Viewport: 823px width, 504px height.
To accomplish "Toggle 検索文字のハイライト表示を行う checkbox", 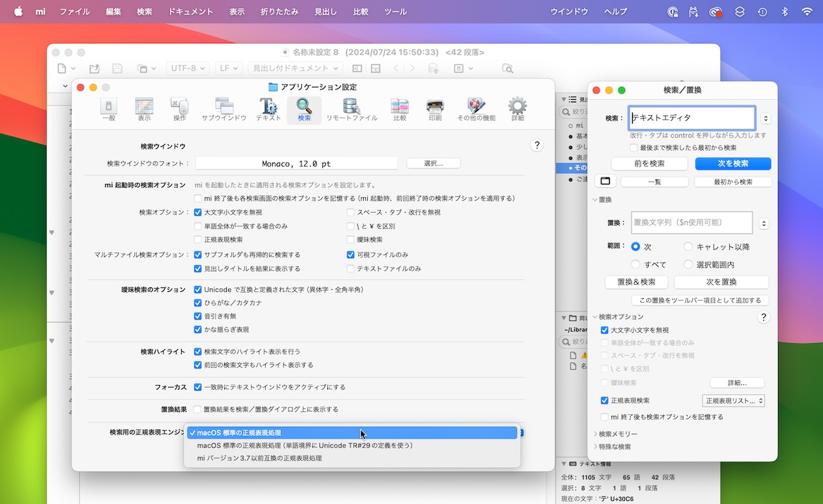I will pyautogui.click(x=198, y=352).
